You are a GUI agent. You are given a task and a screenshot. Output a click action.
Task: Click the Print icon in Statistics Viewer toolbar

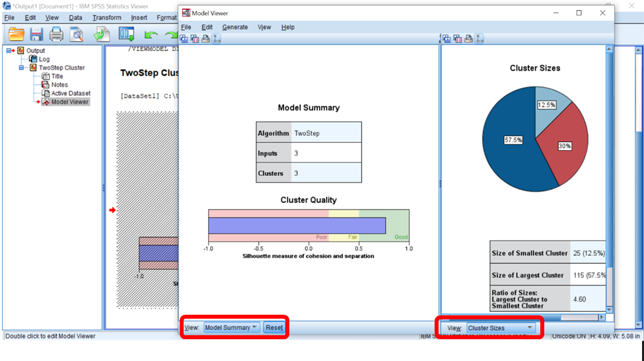click(56, 34)
